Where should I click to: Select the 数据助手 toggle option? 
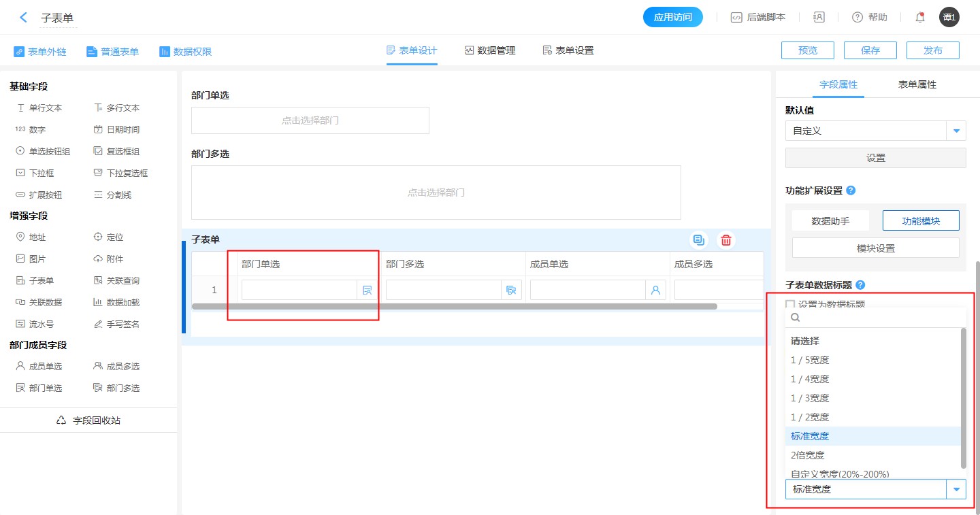pyautogui.click(x=830, y=220)
